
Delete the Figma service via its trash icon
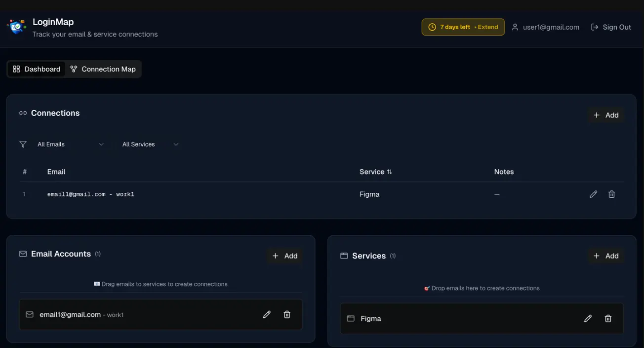pyautogui.click(x=608, y=318)
